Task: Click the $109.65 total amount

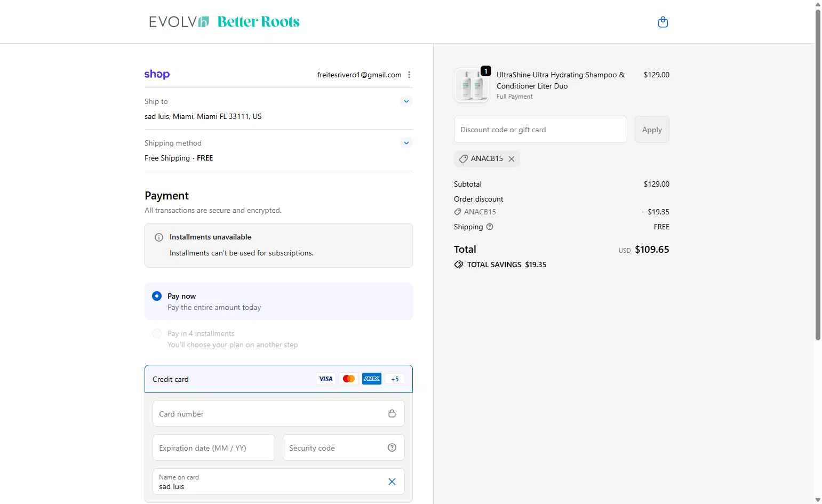Action: [652, 250]
